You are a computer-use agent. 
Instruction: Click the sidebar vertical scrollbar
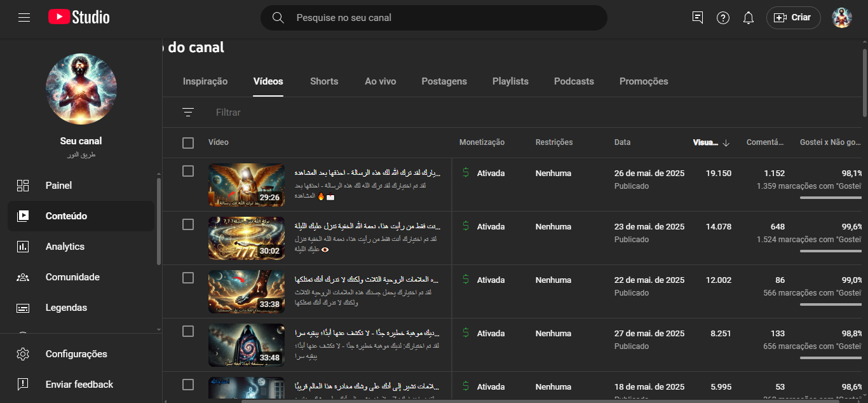point(158,221)
